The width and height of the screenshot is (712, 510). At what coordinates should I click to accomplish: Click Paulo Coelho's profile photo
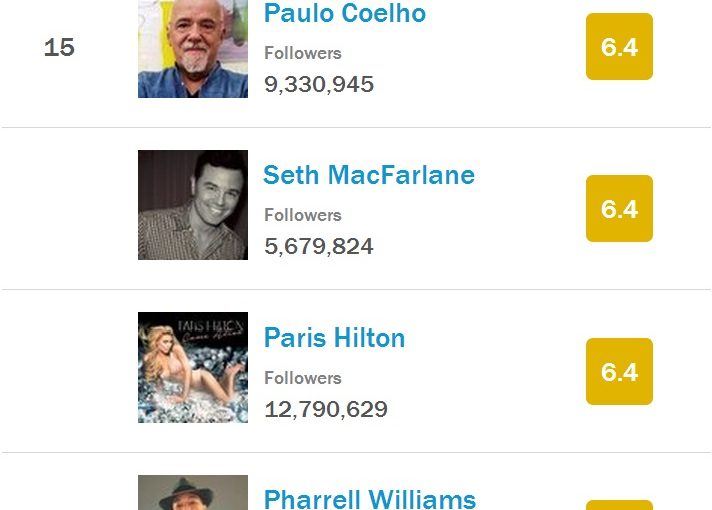[x=193, y=49]
